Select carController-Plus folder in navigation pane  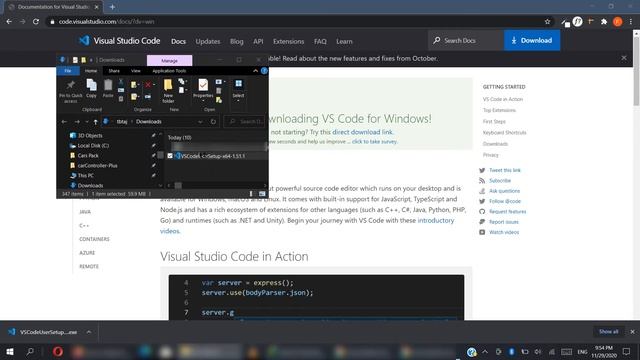[97, 165]
